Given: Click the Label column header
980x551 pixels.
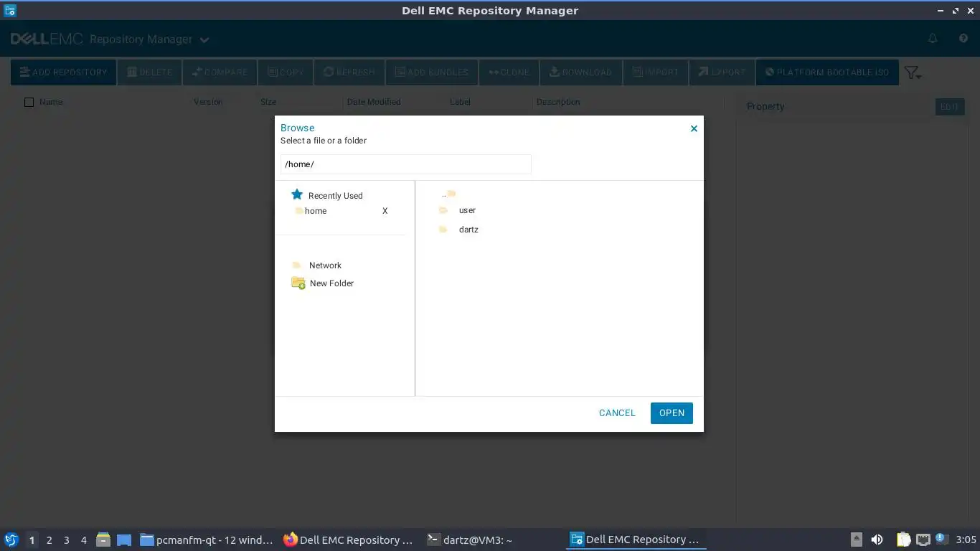Looking at the screenshot, I should 460,102.
